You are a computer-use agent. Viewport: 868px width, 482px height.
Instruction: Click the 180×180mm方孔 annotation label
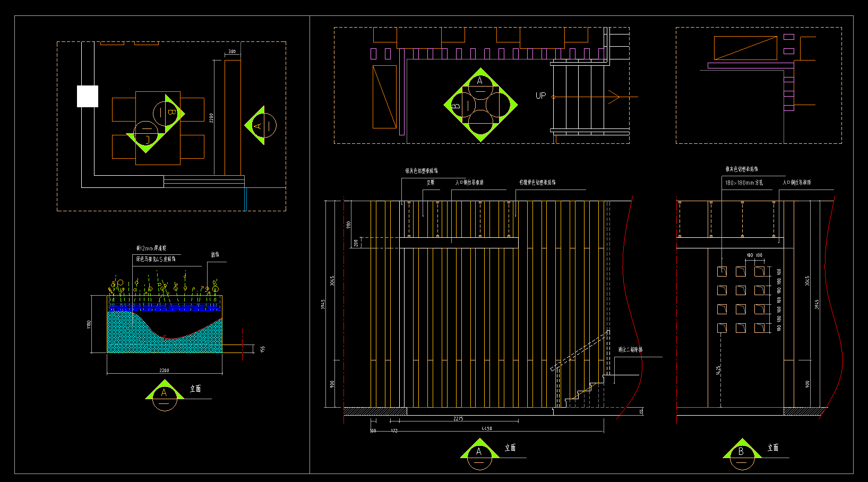pyautogui.click(x=744, y=183)
